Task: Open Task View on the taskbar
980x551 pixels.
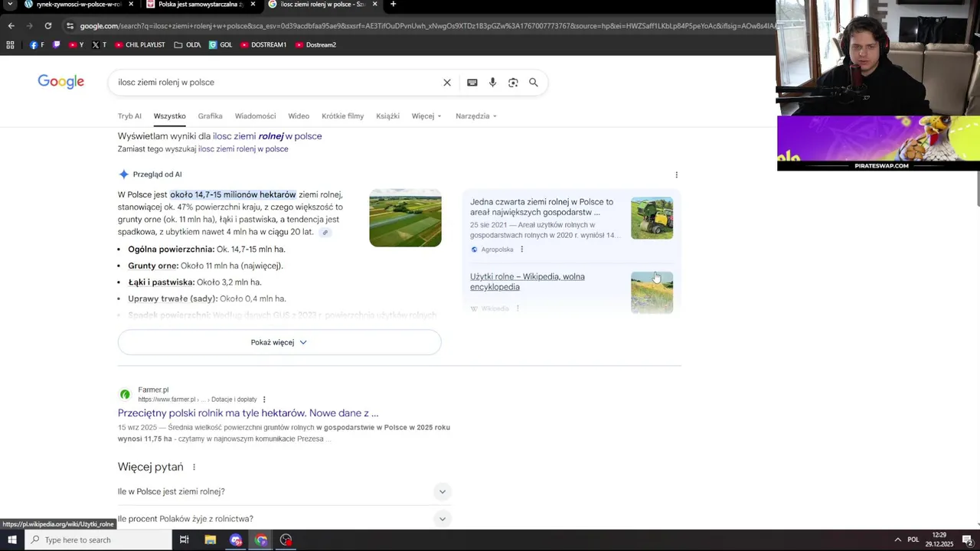Action: point(184,540)
